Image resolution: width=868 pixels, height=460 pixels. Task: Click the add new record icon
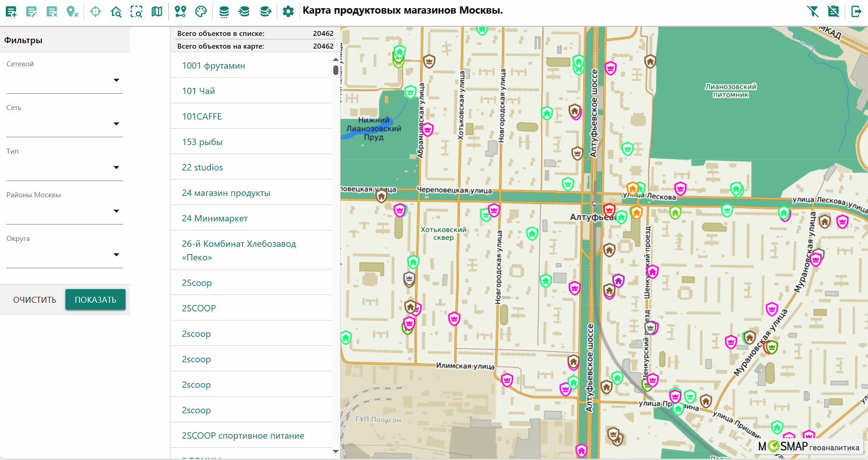pos(11,11)
